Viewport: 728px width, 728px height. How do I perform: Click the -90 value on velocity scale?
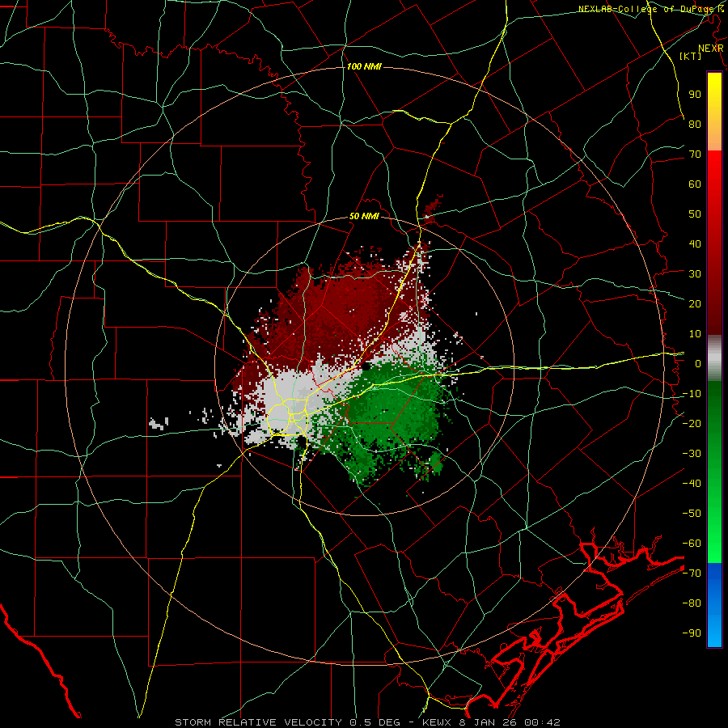click(x=692, y=633)
